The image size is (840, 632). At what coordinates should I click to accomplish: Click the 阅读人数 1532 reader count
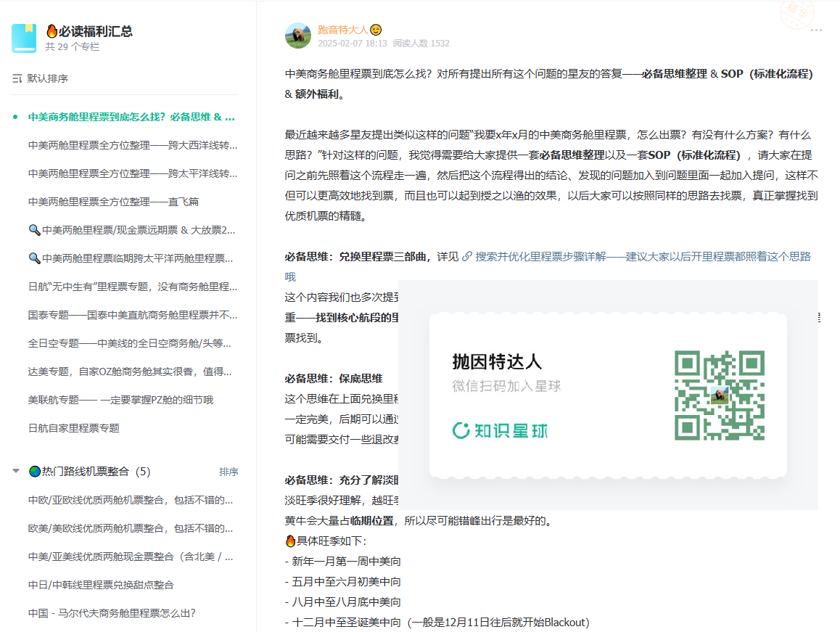click(x=421, y=44)
